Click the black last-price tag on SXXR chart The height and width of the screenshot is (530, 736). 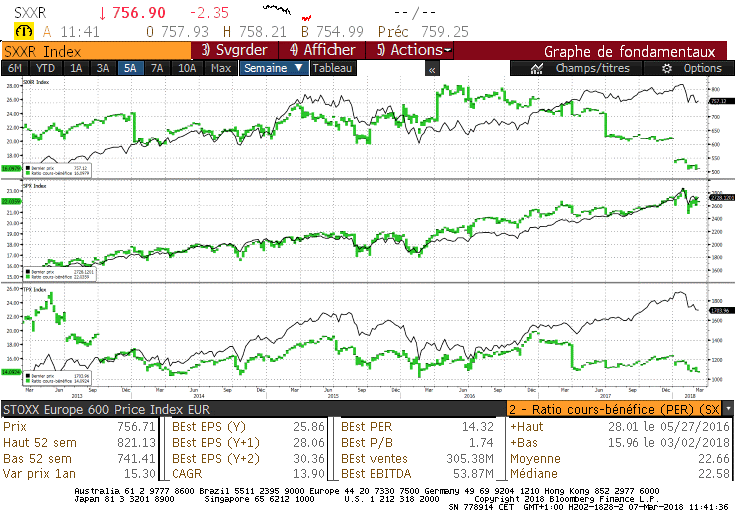point(721,101)
